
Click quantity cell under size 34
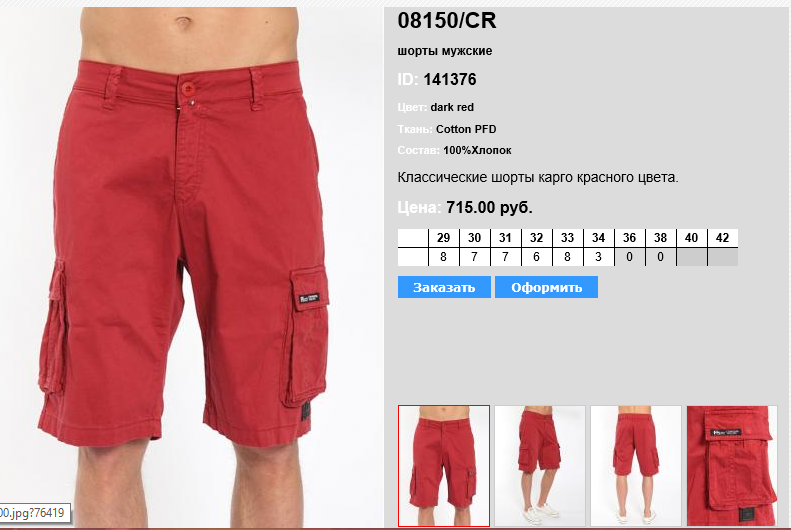point(598,257)
